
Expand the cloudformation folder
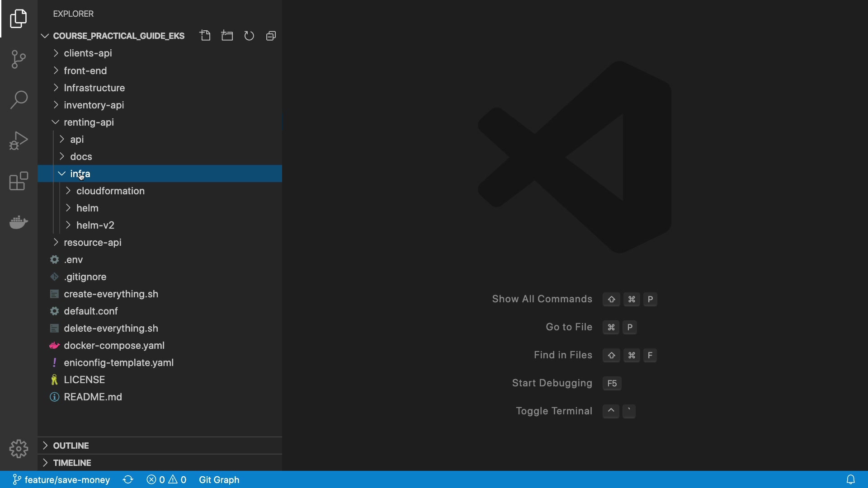click(x=110, y=191)
